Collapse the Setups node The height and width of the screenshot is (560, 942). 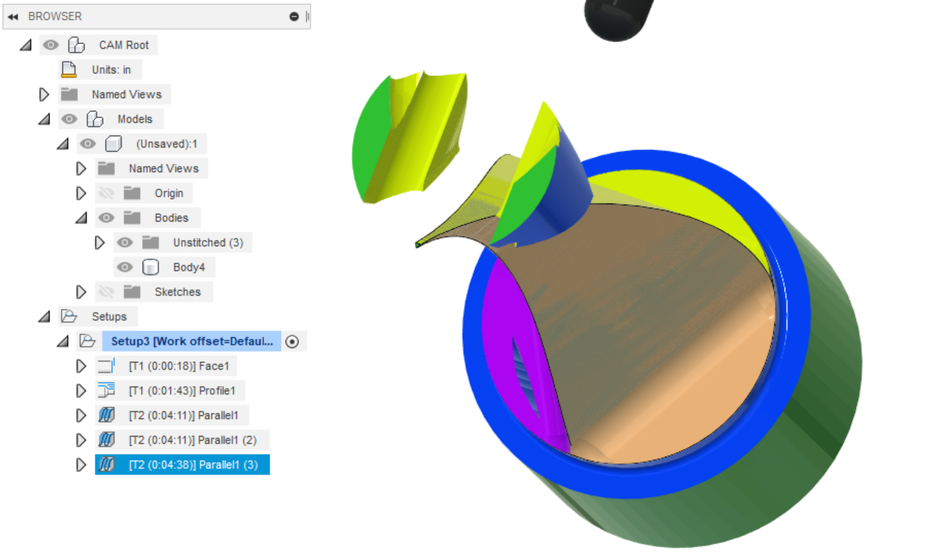click(44, 316)
